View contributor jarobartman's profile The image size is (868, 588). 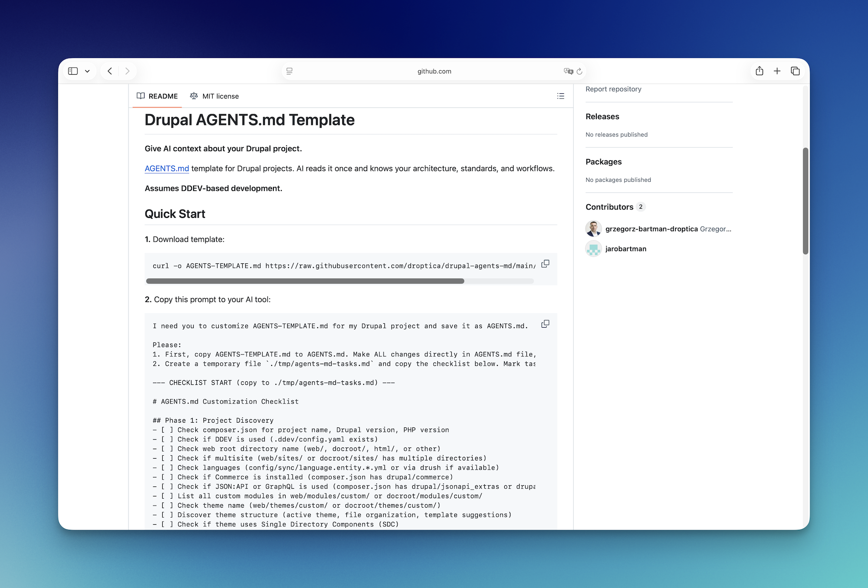click(x=626, y=249)
